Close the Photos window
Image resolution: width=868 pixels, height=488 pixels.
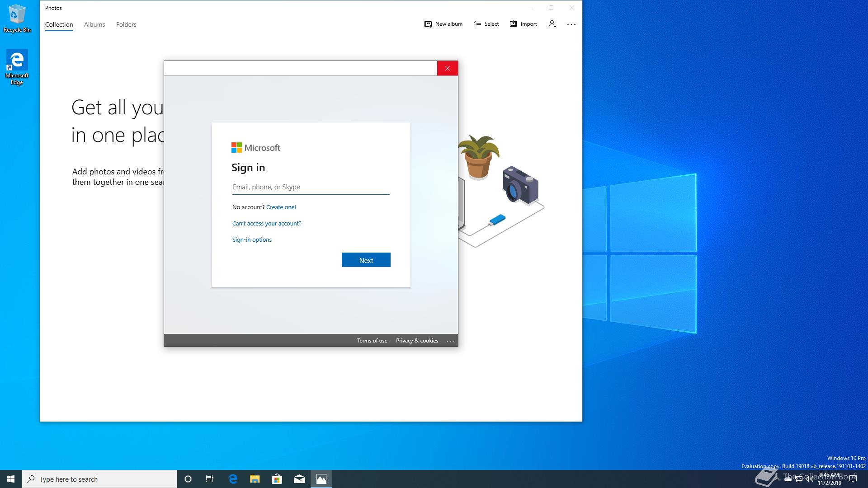[572, 8]
